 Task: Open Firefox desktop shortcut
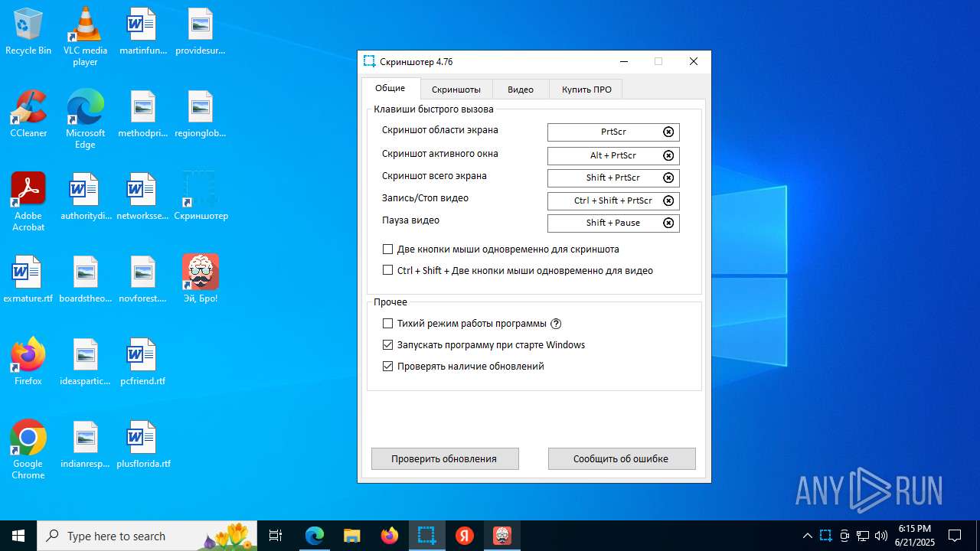(x=28, y=362)
